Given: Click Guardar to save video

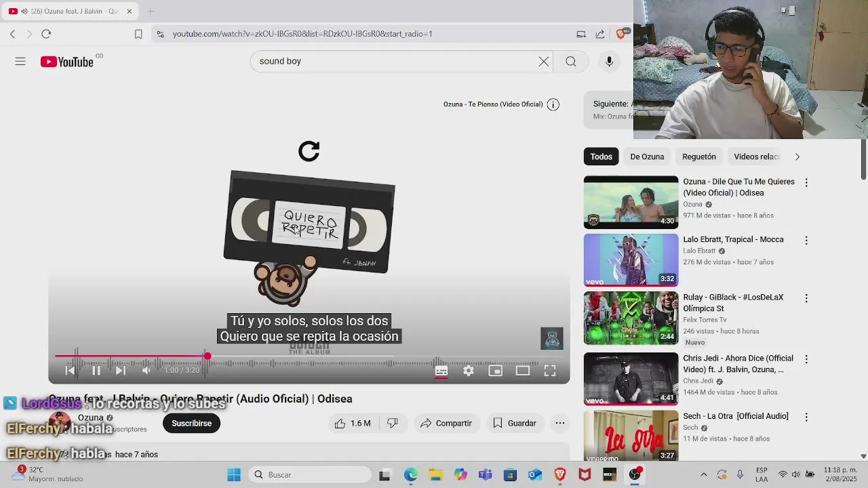Looking at the screenshot, I should (x=514, y=424).
